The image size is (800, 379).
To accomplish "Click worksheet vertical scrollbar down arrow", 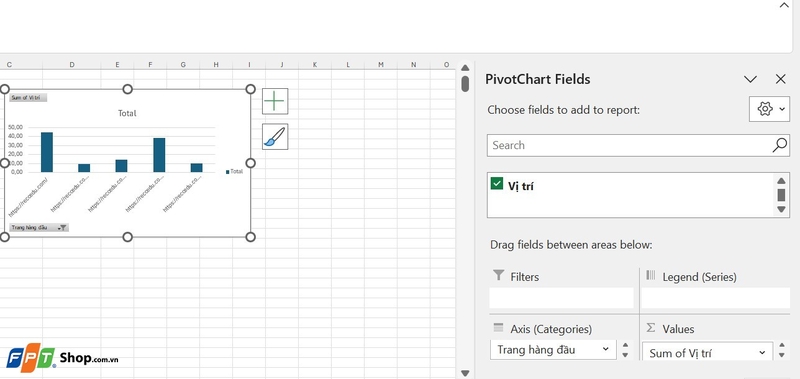I will (x=465, y=373).
